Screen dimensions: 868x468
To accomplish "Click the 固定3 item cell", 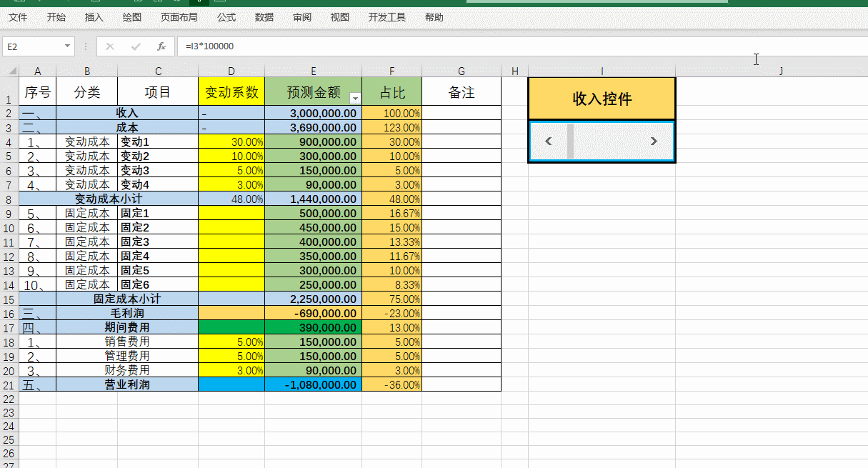I will 158,242.
